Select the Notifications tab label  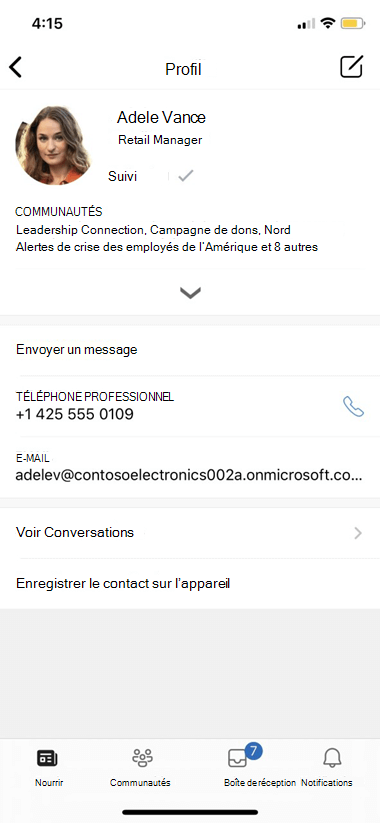pos(326,783)
